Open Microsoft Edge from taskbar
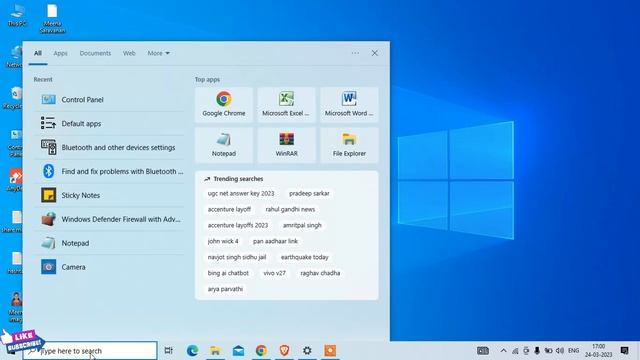The height and width of the screenshot is (360, 640). coord(192,350)
